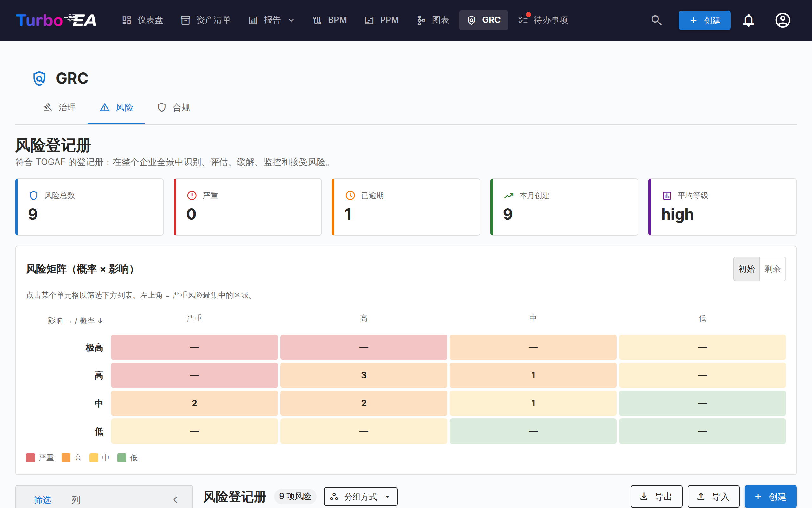Click the alert icon on 严重 card
This screenshot has width=812, height=508.
[x=192, y=196]
